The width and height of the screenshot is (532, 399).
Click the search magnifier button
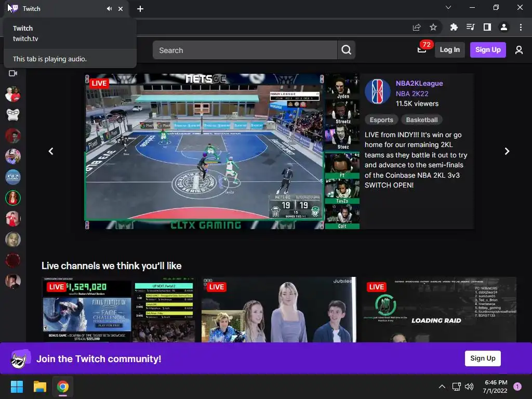point(346,50)
